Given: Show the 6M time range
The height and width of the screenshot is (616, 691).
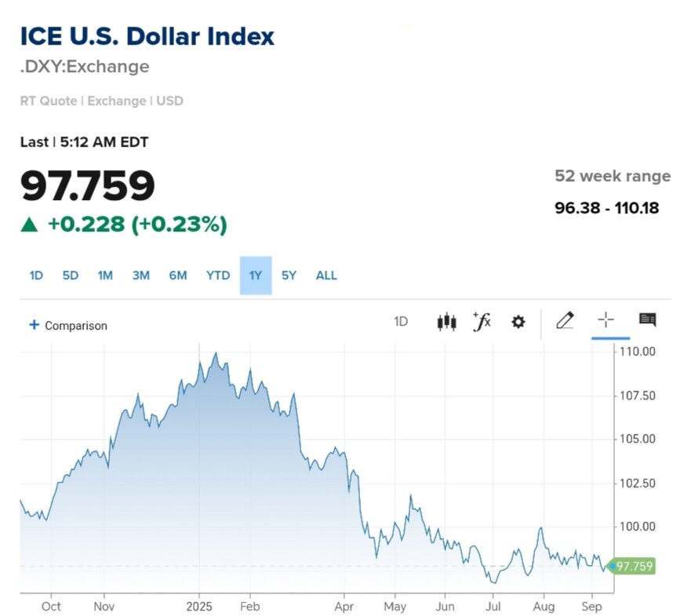Looking at the screenshot, I should (177, 275).
